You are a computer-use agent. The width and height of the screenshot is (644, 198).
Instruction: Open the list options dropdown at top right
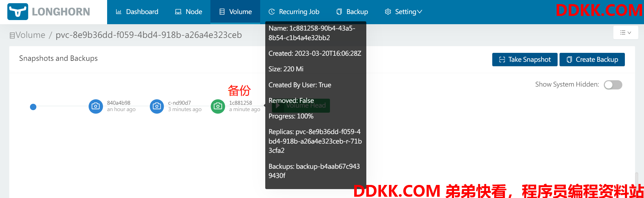[626, 32]
